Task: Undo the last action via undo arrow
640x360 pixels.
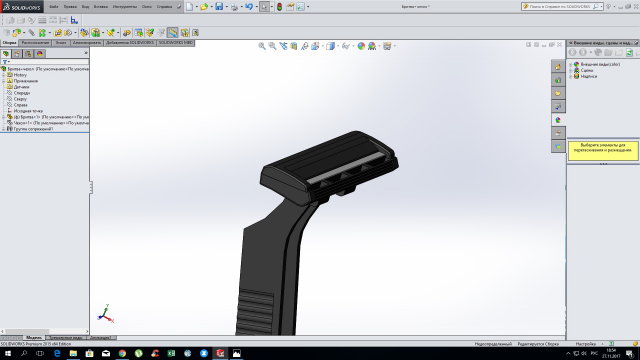Action: click(x=249, y=7)
